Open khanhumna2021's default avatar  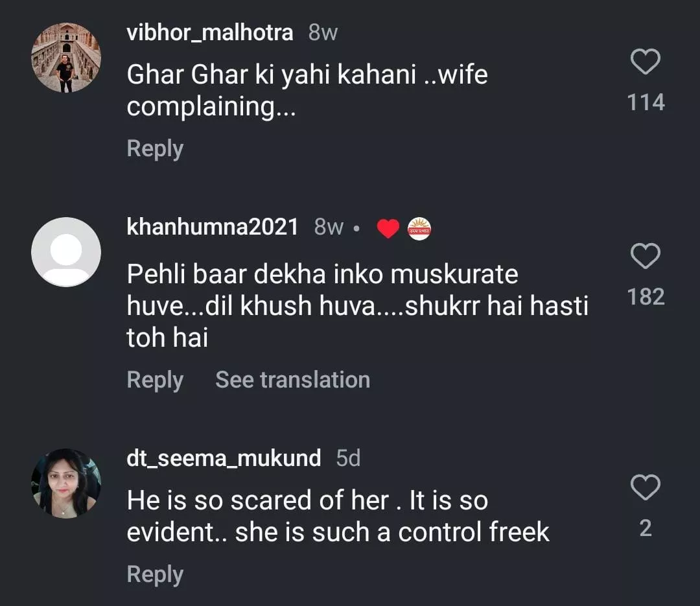pos(66,252)
